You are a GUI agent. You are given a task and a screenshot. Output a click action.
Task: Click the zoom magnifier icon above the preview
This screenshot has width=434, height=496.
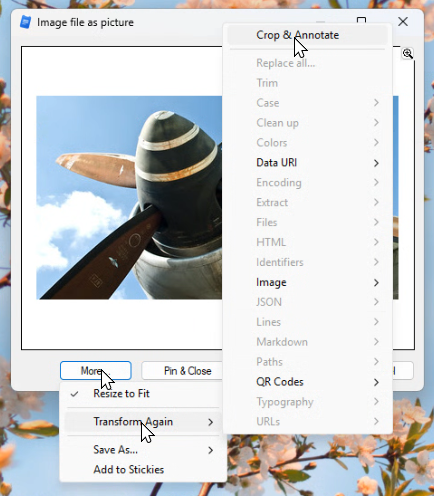pos(408,53)
